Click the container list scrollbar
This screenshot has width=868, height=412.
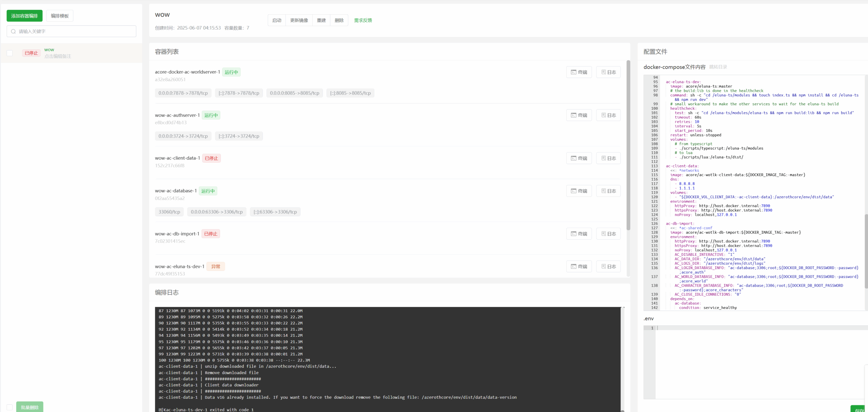coord(628,146)
